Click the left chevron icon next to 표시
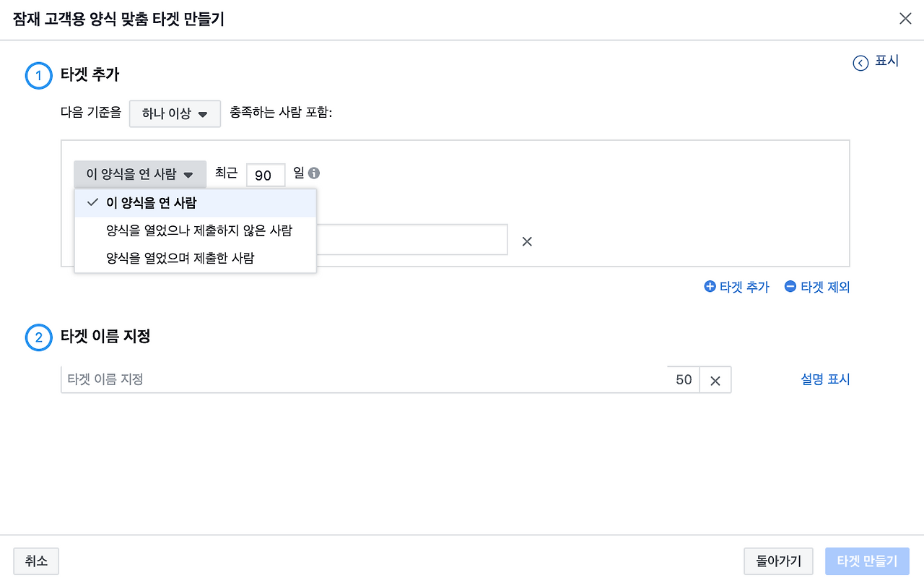Screen dimensions: 924x583 pos(860,63)
